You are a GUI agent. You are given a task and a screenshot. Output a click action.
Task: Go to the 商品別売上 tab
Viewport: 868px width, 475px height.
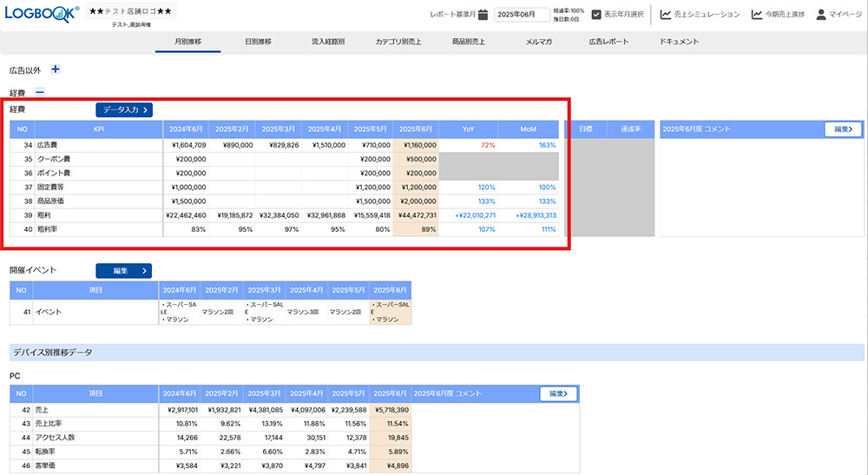(x=469, y=42)
